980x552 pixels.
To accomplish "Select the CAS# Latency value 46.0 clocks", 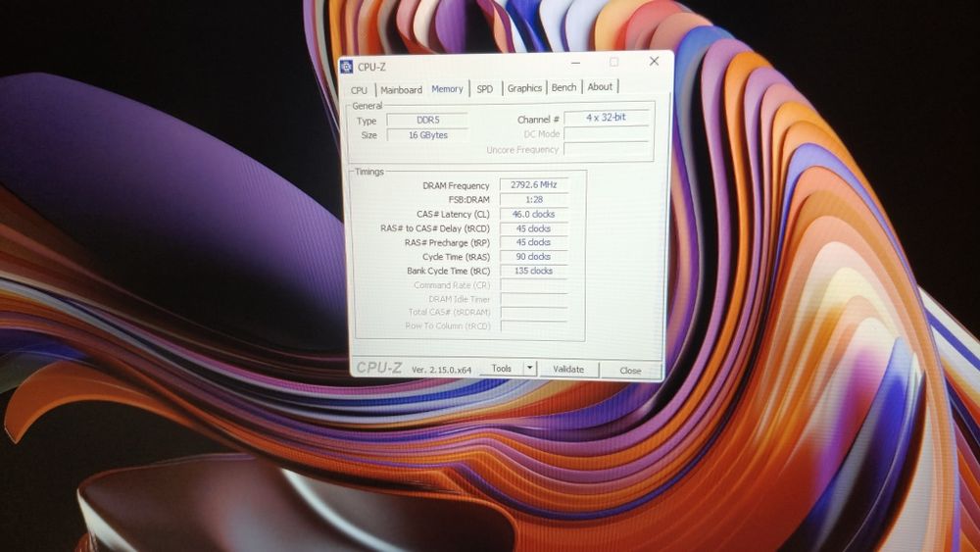I will click(533, 214).
